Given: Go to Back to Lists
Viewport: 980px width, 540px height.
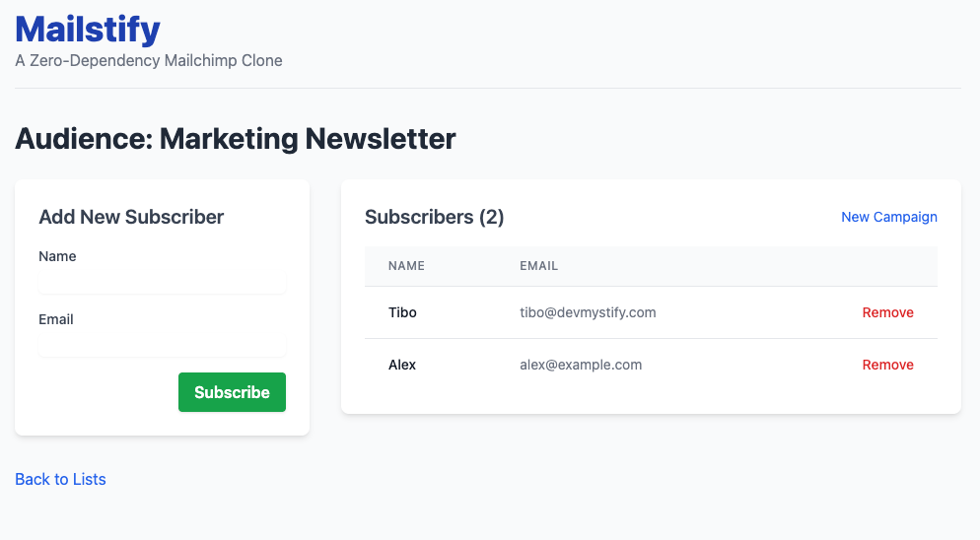Looking at the screenshot, I should (60, 479).
